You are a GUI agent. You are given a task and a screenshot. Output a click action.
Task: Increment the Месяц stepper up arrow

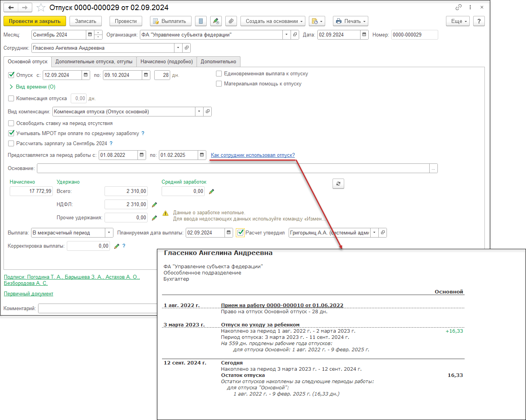tap(98, 32)
